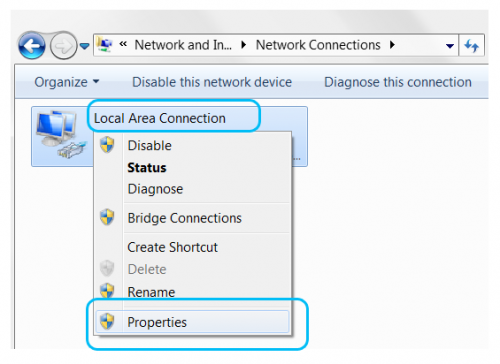Screen dimensions: 500x364
Task: Show hidden breadcrumb levels via double chevron
Action: tap(123, 44)
